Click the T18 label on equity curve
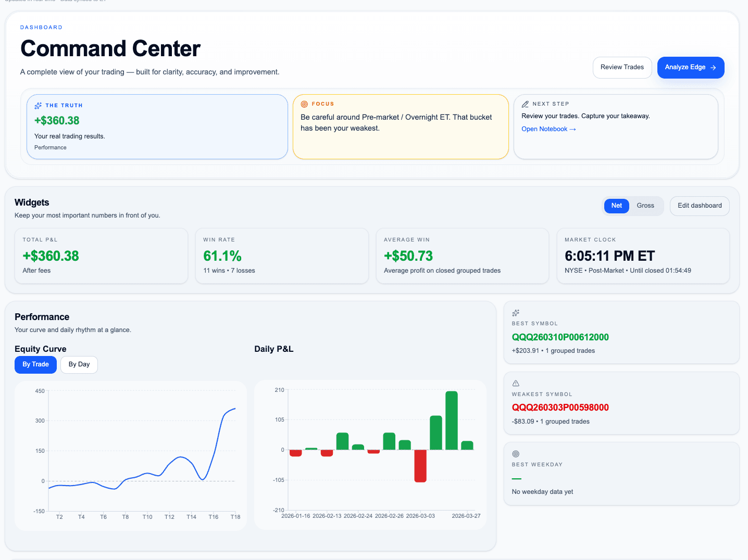Viewport: 748px width, 560px height. click(235, 517)
